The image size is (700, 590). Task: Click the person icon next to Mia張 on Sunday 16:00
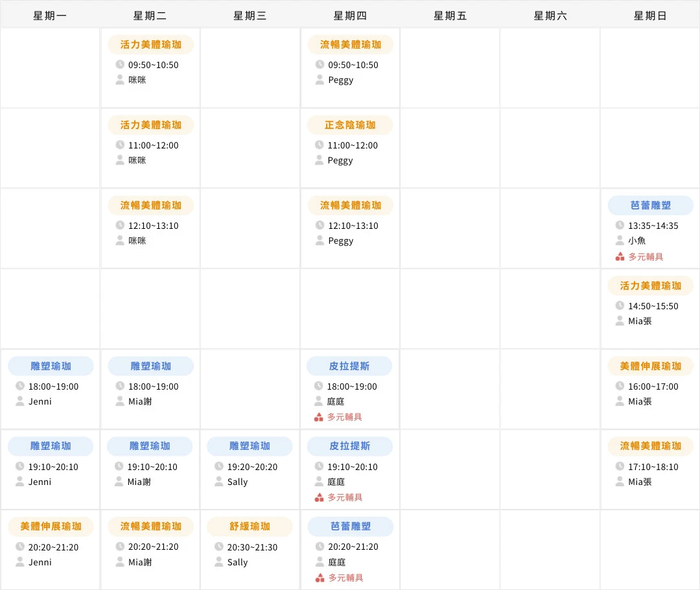tap(619, 401)
